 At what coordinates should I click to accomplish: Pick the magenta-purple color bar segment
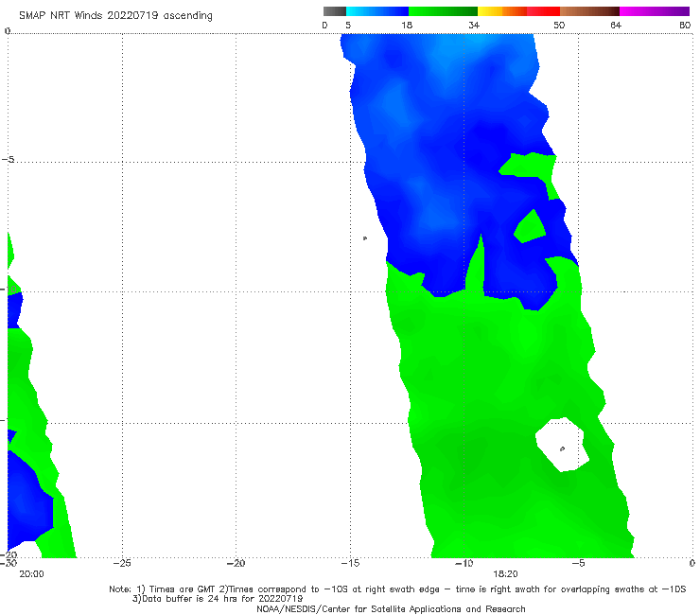(x=655, y=11)
